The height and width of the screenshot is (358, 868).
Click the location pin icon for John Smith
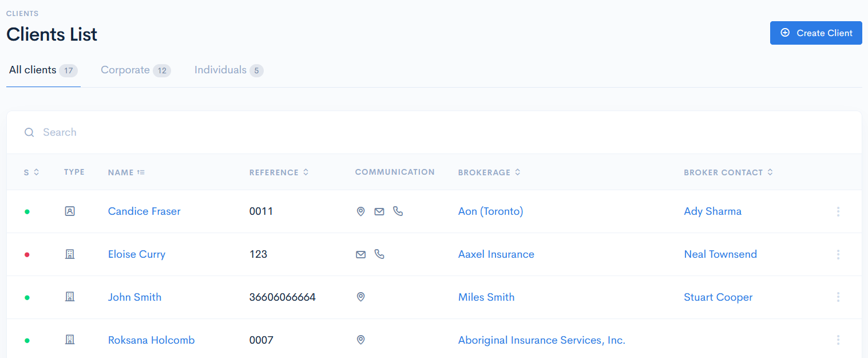pos(360,297)
